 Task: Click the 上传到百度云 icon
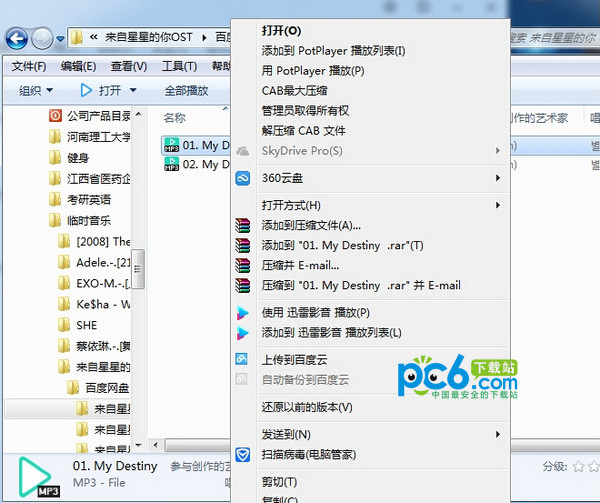tap(241, 359)
